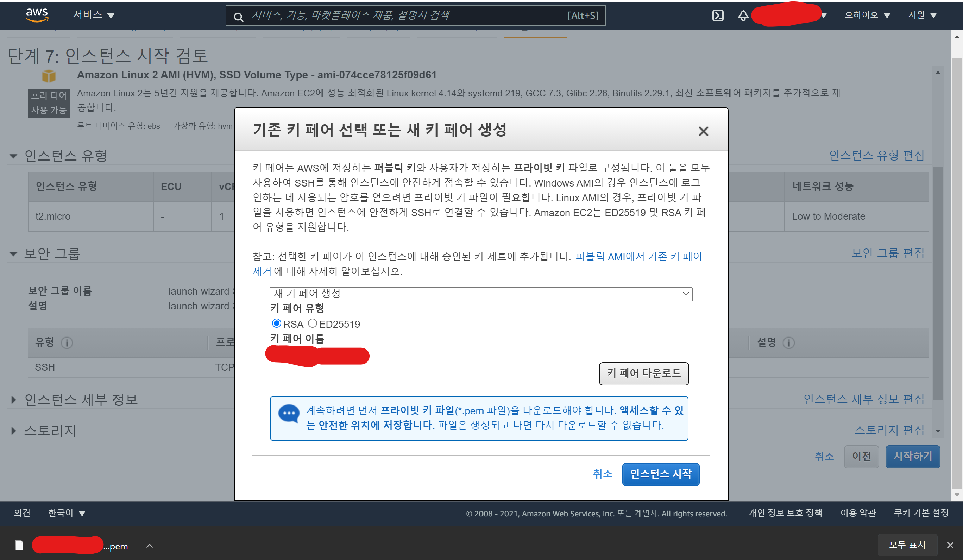Focus the AWS services search box
This screenshot has width=963, height=560.
pyautogui.click(x=415, y=16)
